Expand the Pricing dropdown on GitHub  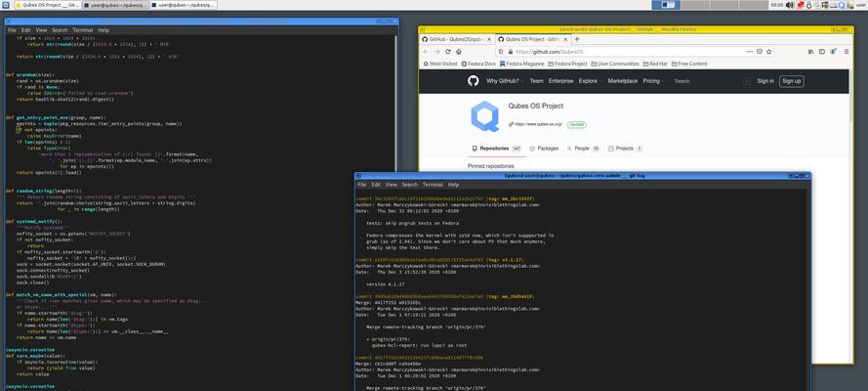(x=653, y=81)
